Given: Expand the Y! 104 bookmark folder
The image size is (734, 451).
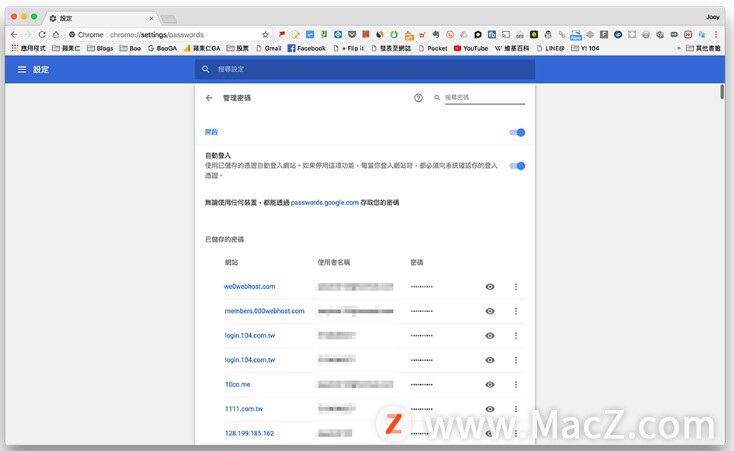Looking at the screenshot, I should (x=585, y=48).
